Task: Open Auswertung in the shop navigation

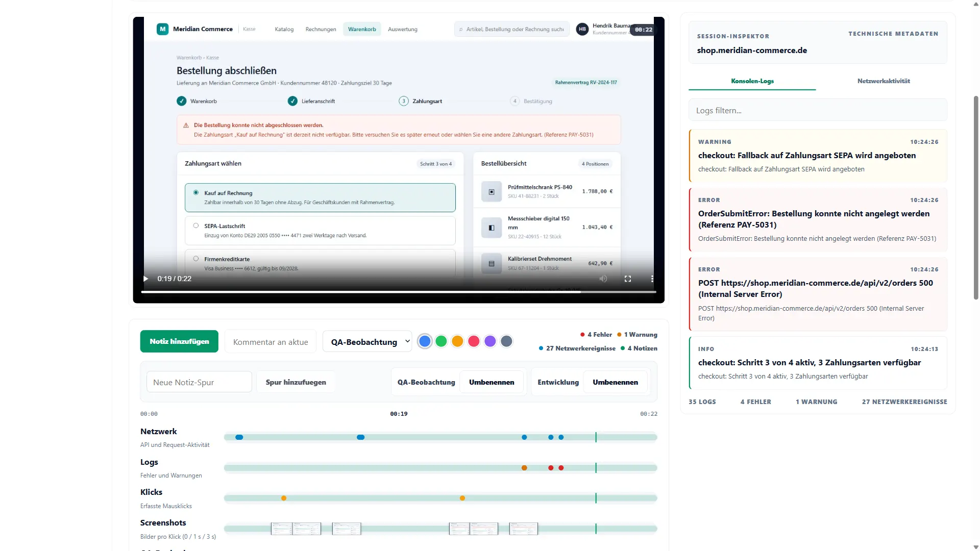Action: 403,29
